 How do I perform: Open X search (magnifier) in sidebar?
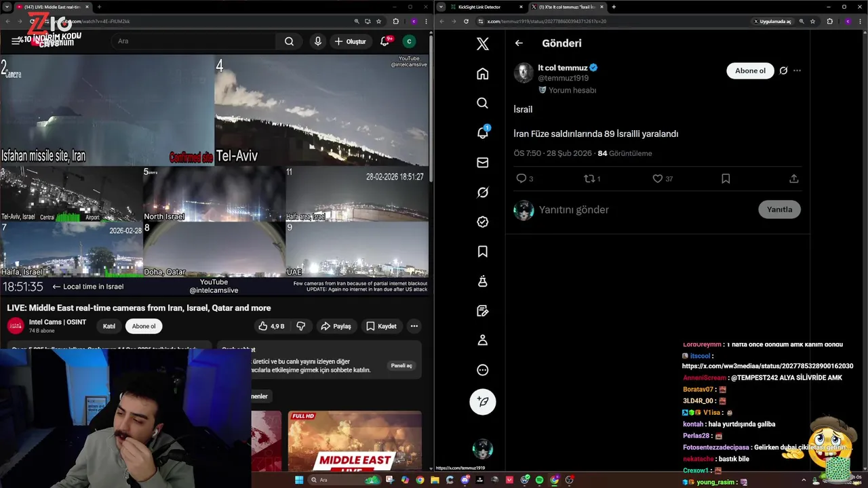pos(482,103)
